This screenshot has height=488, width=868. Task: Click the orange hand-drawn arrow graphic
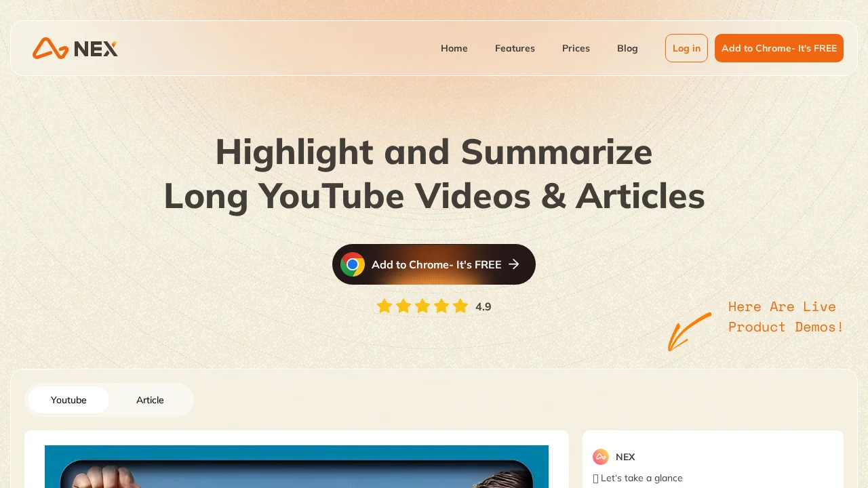690,331
